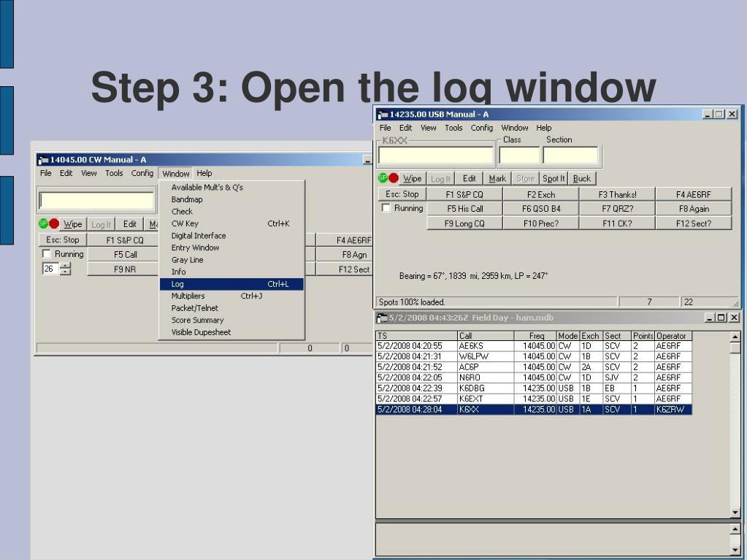Viewport: 747px width, 560px height.
Task: Open Window menu in CW Manual window
Action: coord(176,173)
